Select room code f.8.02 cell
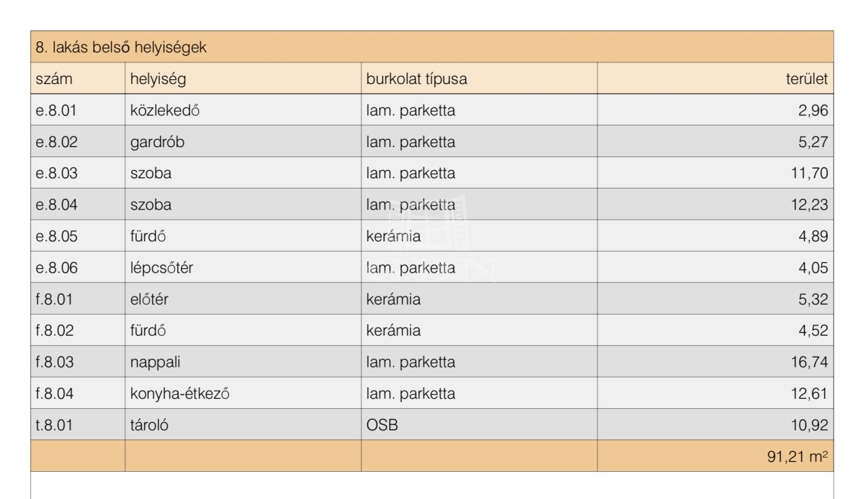 pyautogui.click(x=78, y=330)
